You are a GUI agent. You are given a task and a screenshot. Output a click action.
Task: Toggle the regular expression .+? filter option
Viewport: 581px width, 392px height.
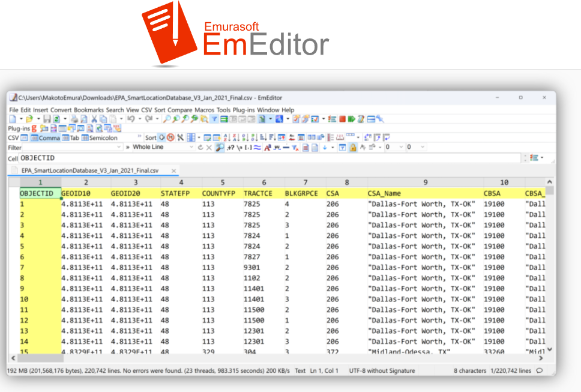(x=230, y=147)
